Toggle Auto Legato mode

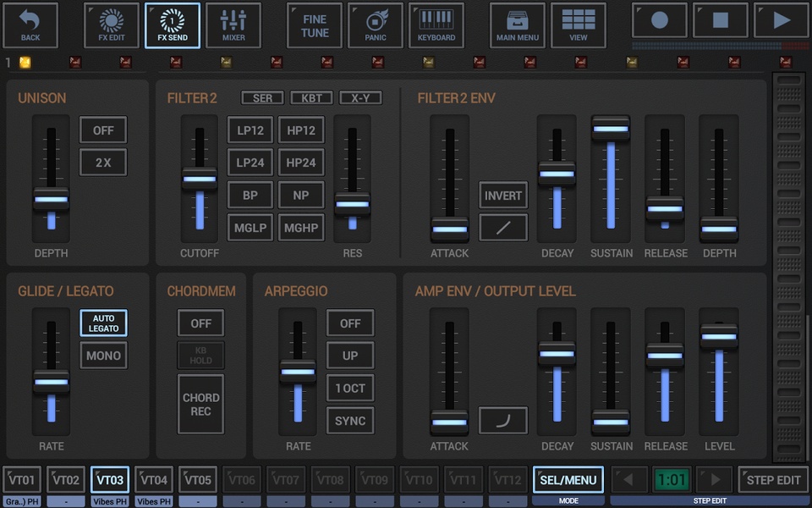[103, 323]
